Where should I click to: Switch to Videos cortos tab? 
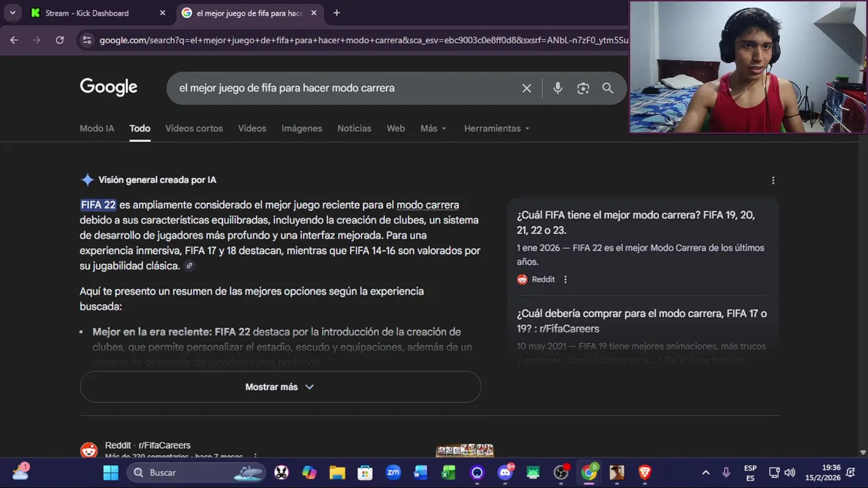pos(194,128)
